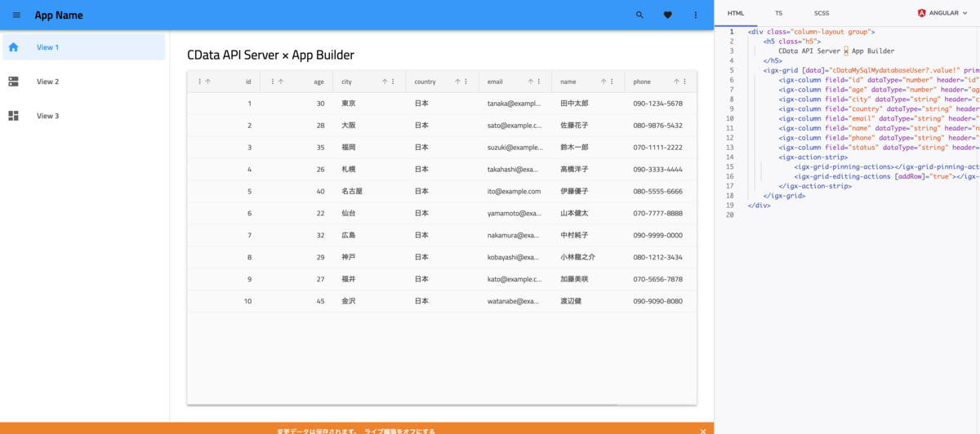Open country column filter menu dots
Viewport: 980px width, 434px height.
pos(465,82)
